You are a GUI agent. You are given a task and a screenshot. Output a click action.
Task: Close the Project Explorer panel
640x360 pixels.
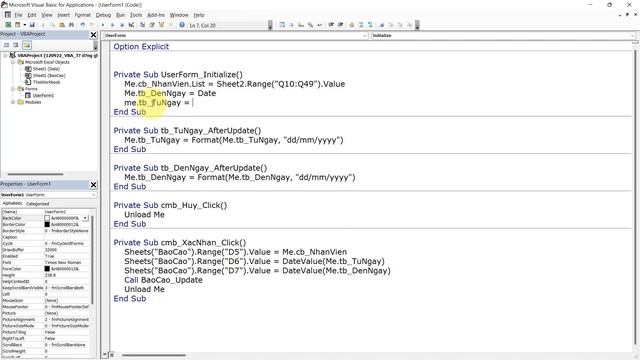click(93, 35)
